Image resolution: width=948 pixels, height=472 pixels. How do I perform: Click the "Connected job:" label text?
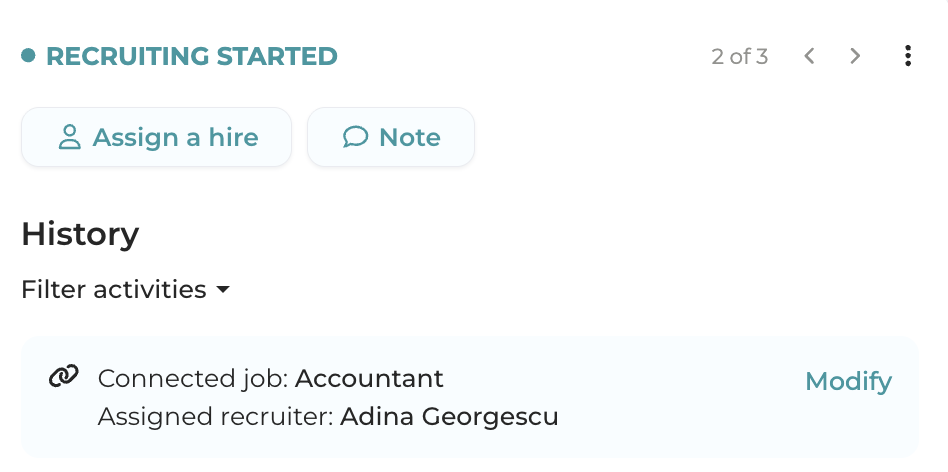point(193,379)
